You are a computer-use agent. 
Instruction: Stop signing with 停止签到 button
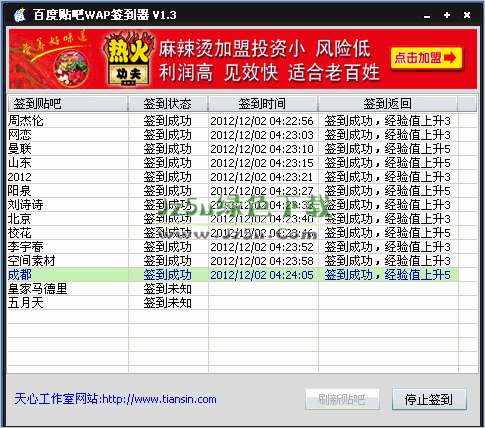pos(429,399)
